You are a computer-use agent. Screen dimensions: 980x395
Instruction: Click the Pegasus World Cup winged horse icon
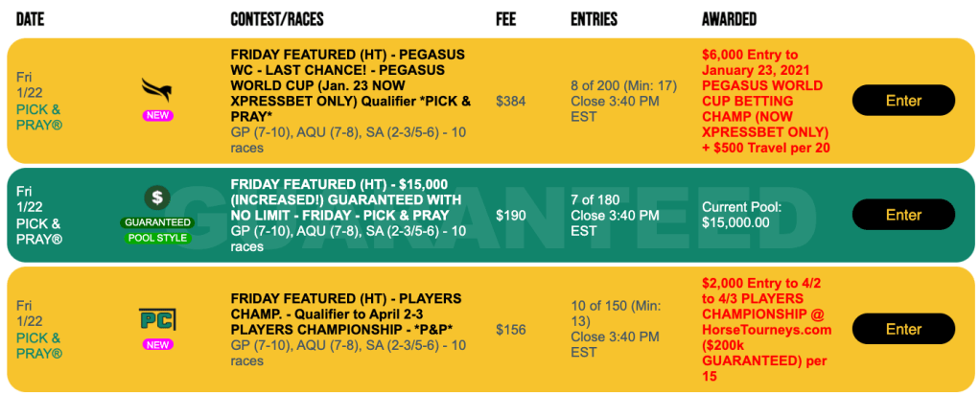point(156,89)
